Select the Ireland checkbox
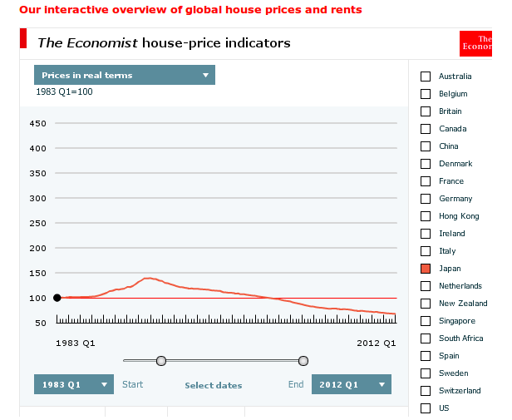The width and height of the screenshot is (512, 420). (x=426, y=234)
